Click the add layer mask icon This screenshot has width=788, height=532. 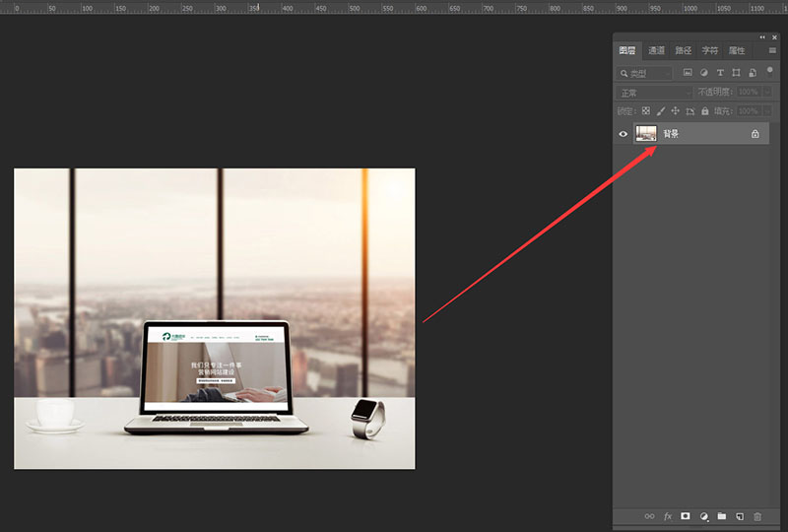(x=686, y=516)
